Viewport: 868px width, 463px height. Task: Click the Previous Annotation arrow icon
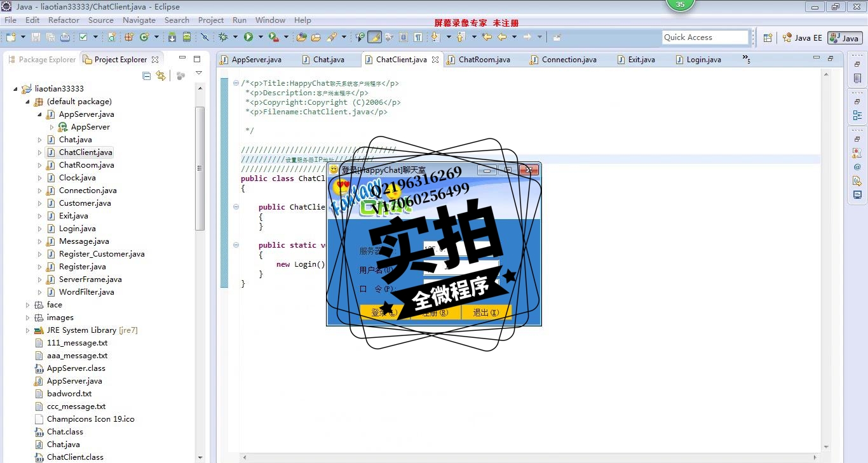[461, 37]
